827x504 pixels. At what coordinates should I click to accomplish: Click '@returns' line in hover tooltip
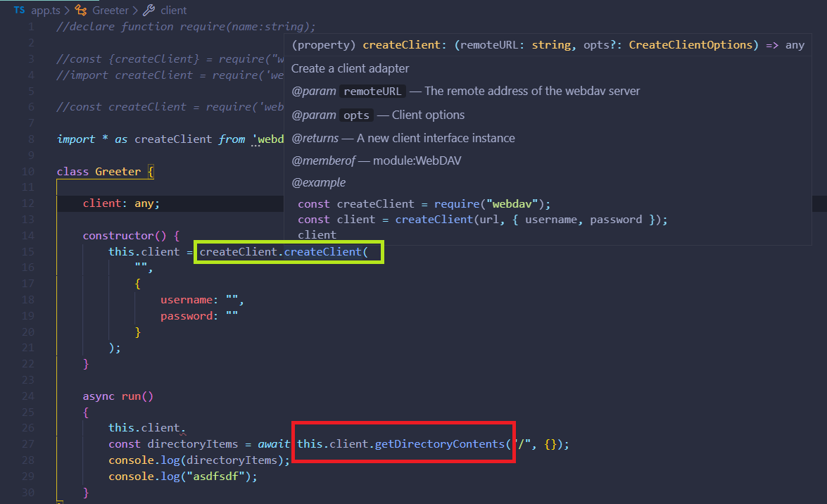403,138
